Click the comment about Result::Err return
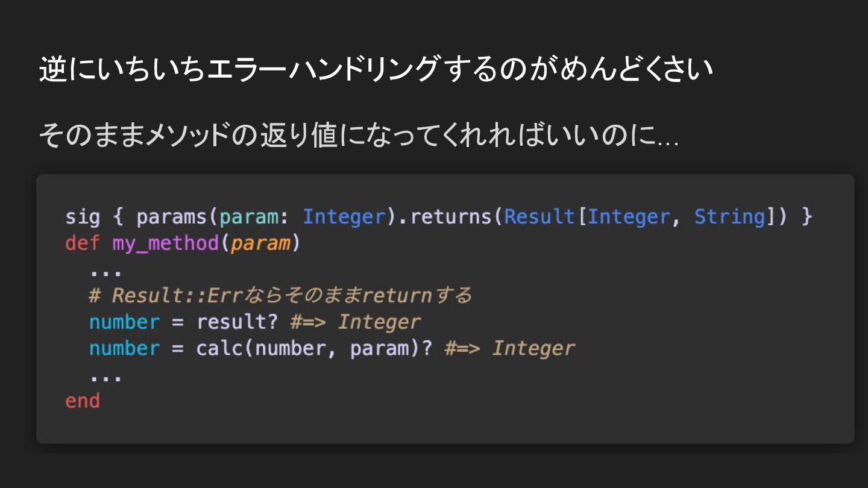868x488 pixels. [x=280, y=295]
